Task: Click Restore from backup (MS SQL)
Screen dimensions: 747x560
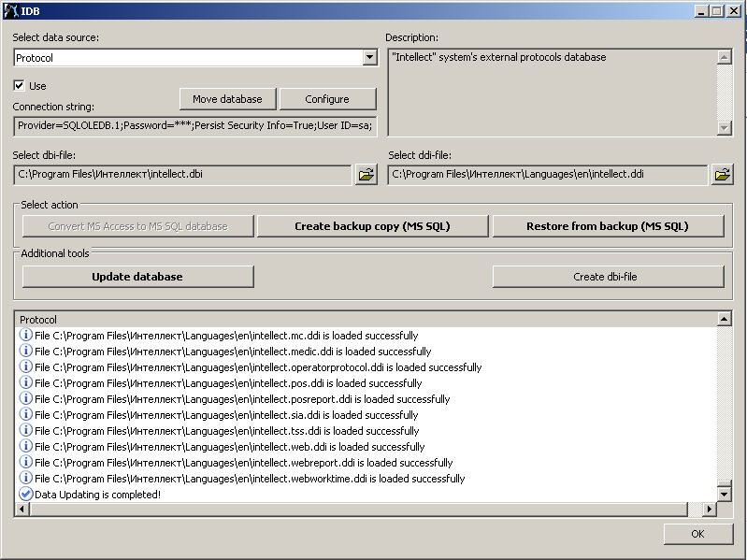Action: click(x=608, y=226)
